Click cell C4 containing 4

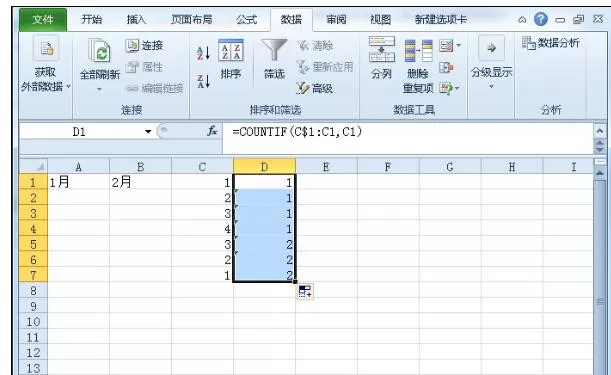pyautogui.click(x=202, y=228)
